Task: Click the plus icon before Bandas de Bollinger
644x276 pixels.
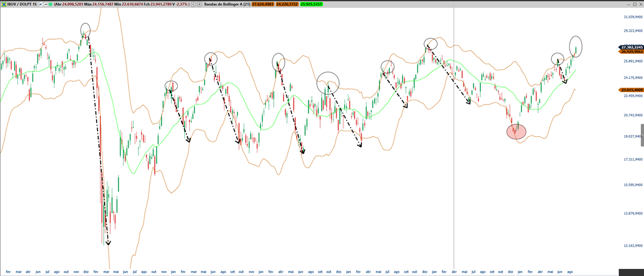Action: coord(200,4)
